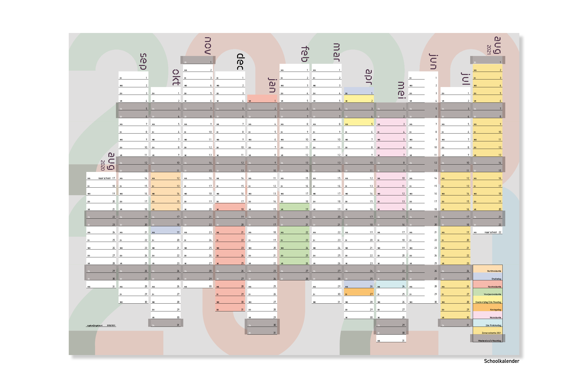Click the yellow MA 12 cell in jul
This screenshot has width=588, height=388.
(x=455, y=176)
